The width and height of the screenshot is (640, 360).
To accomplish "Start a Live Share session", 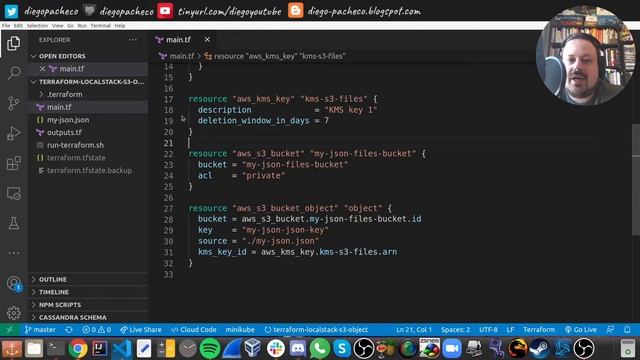I will 141,329.
